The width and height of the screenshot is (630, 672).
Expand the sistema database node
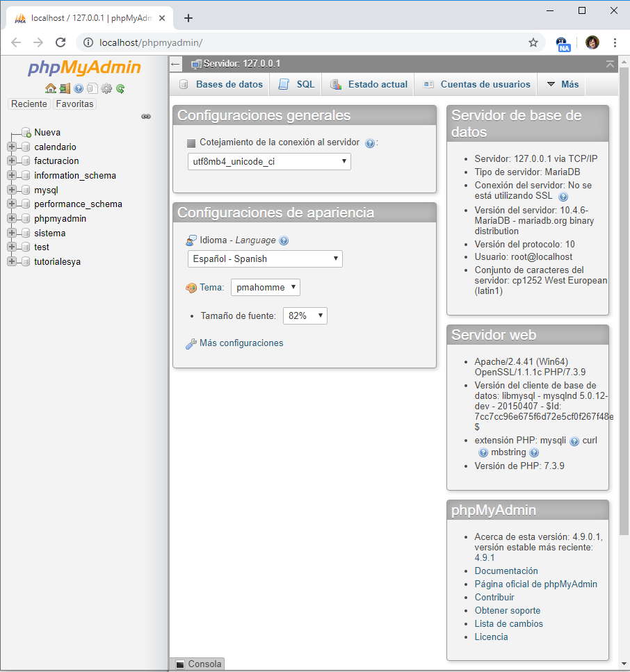click(12, 233)
